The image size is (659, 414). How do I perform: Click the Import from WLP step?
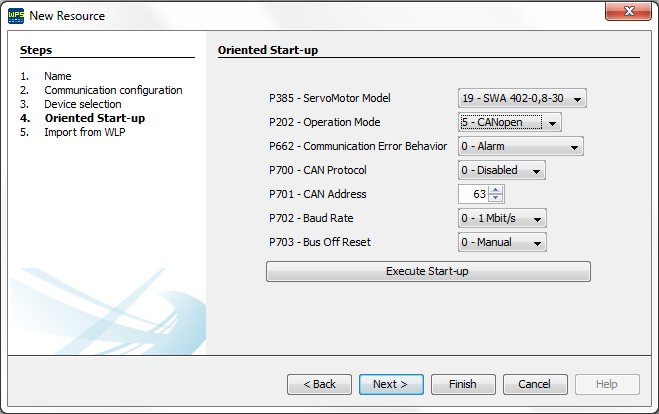84,132
